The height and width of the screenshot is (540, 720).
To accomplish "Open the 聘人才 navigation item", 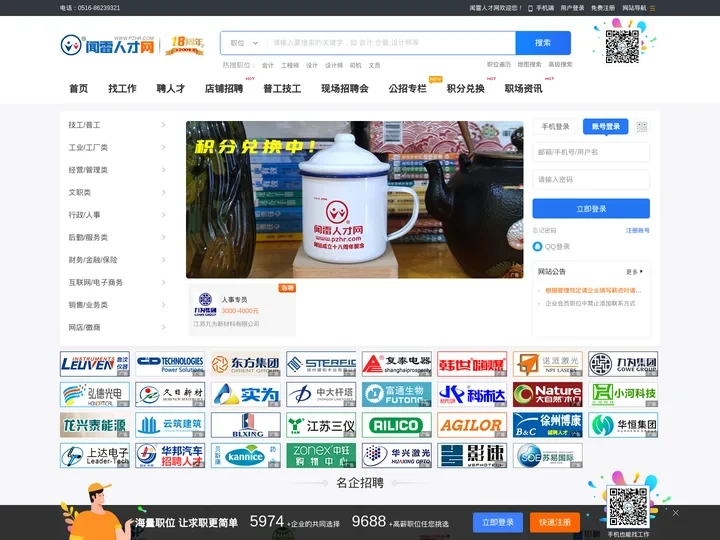I will [x=170, y=89].
